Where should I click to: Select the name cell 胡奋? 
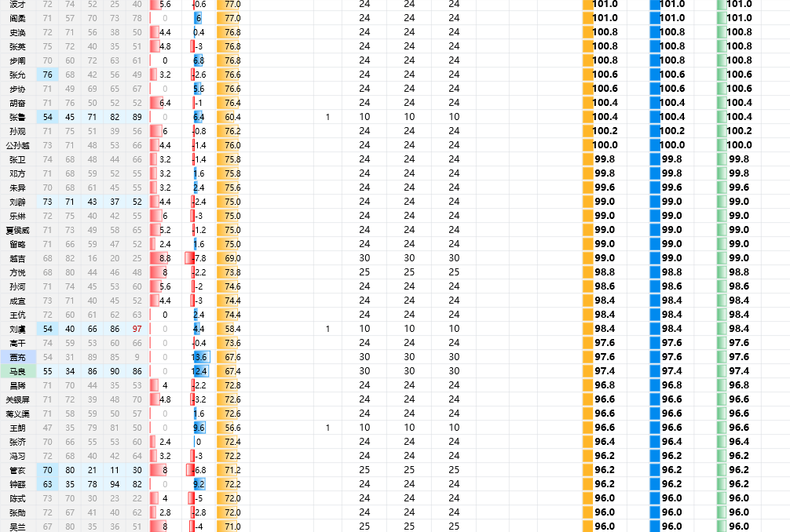tap(17, 103)
